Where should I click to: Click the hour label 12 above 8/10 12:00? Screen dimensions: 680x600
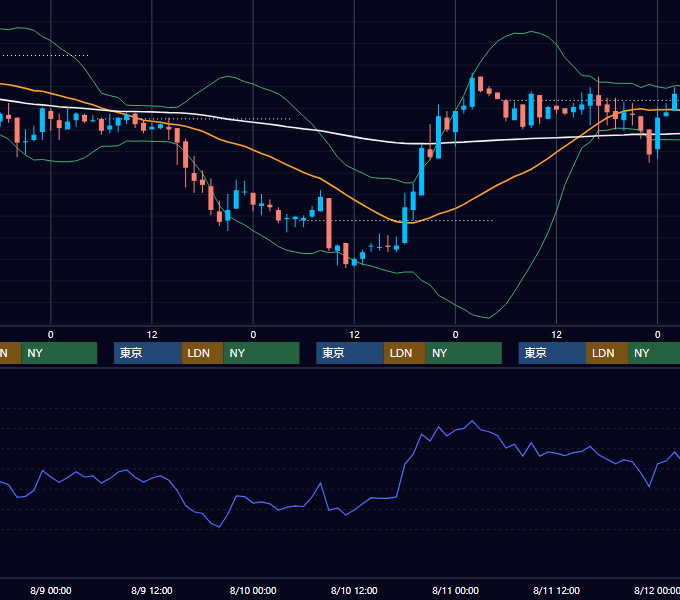354,335
